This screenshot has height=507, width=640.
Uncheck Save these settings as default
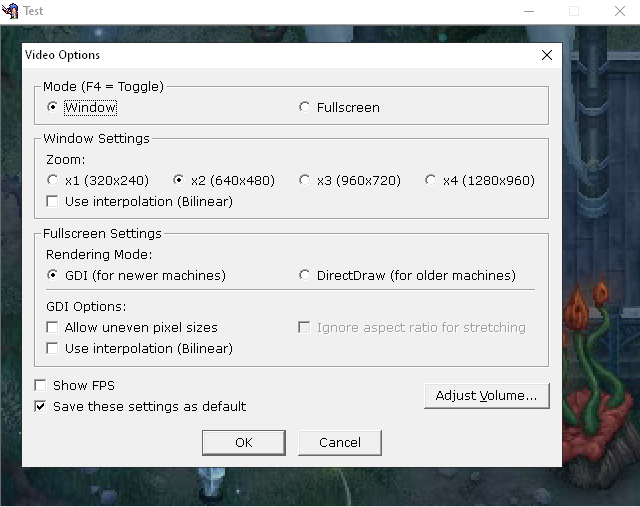(x=40, y=407)
